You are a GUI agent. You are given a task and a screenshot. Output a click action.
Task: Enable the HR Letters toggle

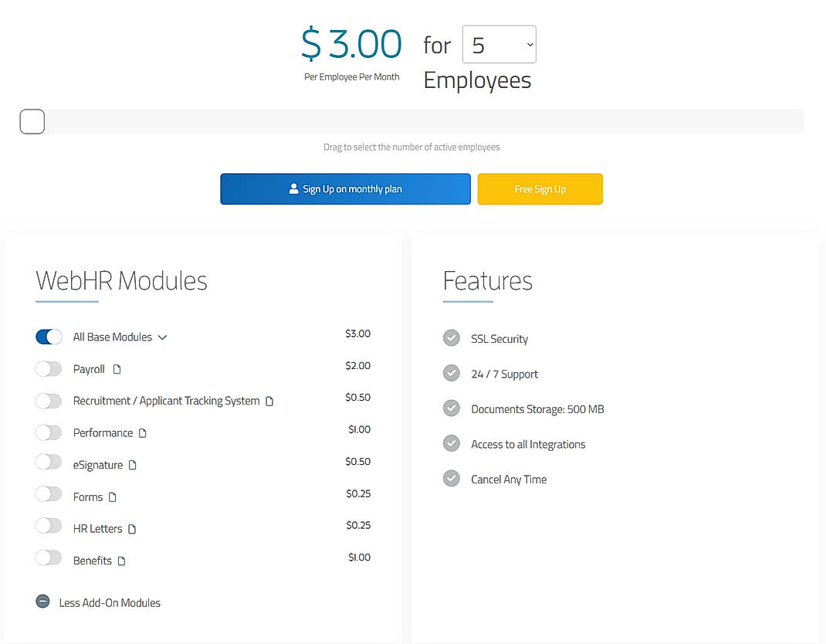coord(49,525)
